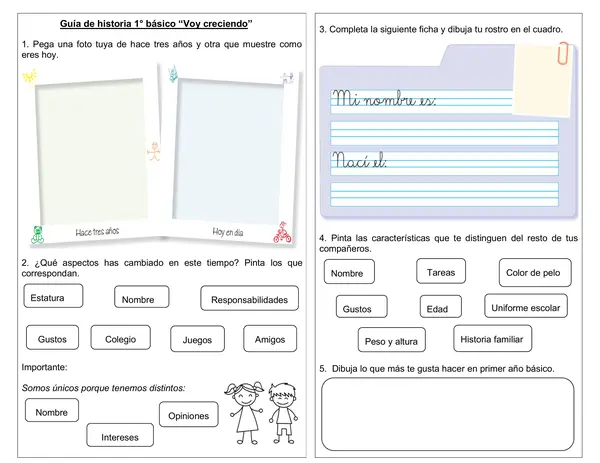This screenshot has width=600, height=463.
Task: Click 'Somos únicos porque tenemos distintos:' text
Action: click(x=103, y=388)
